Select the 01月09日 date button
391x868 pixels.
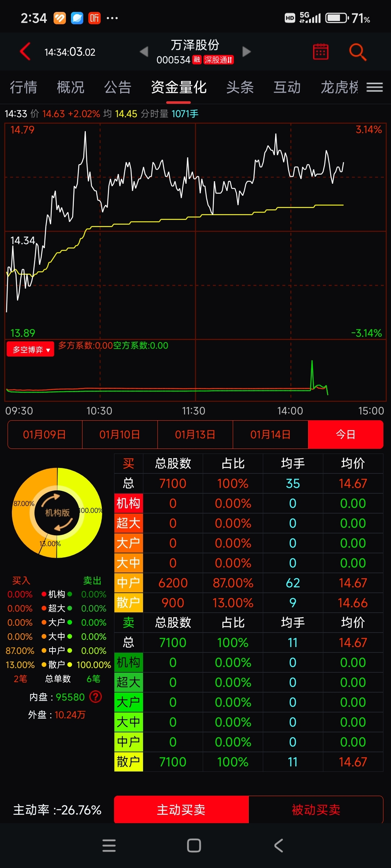pos(45,434)
